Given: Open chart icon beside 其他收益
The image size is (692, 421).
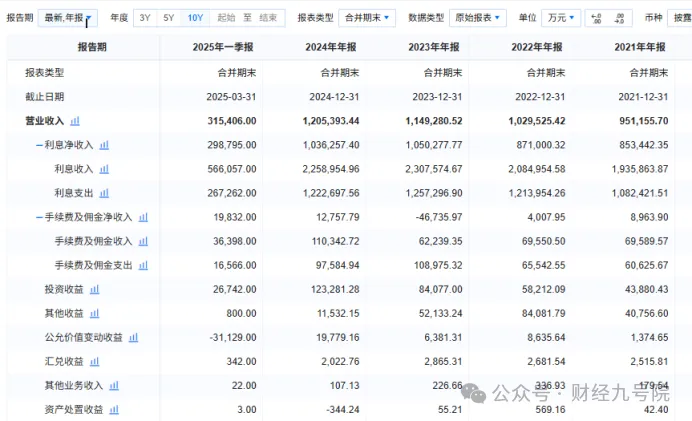Looking at the screenshot, I should tap(94, 313).
